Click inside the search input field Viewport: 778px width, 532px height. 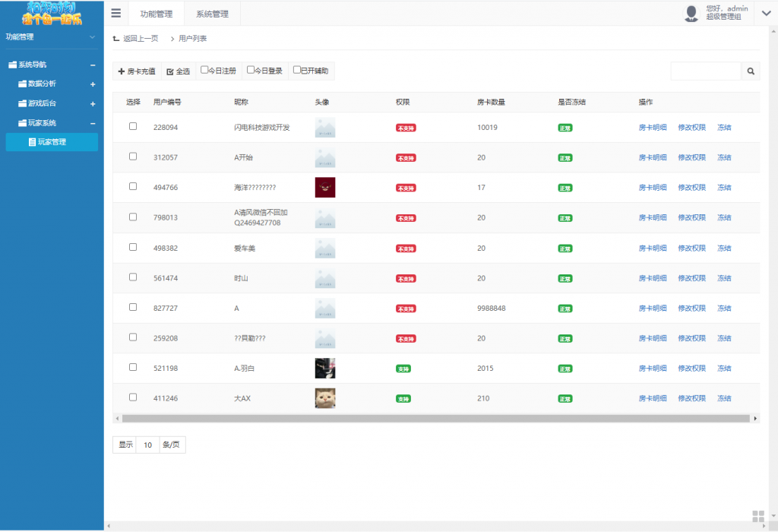(705, 71)
